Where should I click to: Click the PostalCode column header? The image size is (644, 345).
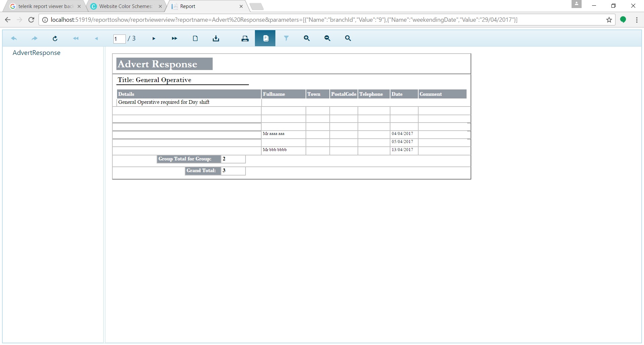pyautogui.click(x=344, y=94)
